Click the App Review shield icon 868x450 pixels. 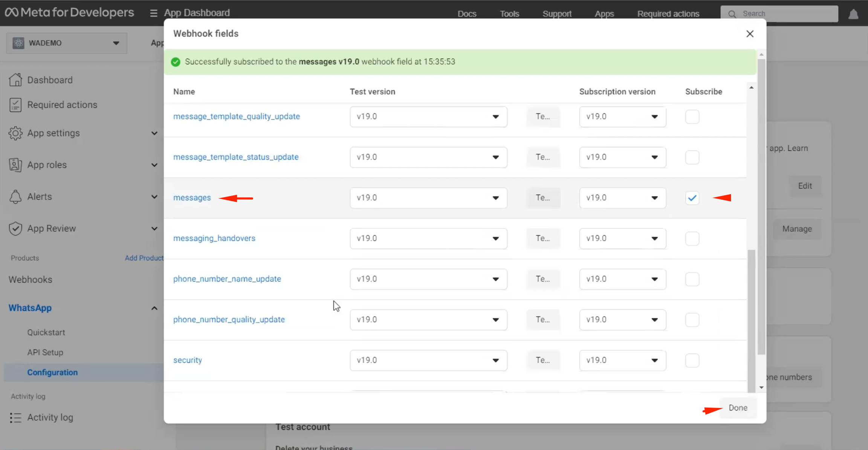click(x=15, y=228)
